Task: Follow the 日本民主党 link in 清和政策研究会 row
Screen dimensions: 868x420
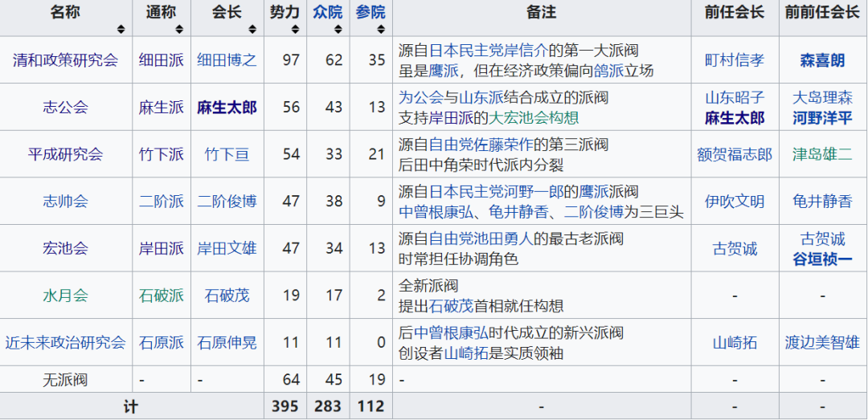Action: point(466,51)
